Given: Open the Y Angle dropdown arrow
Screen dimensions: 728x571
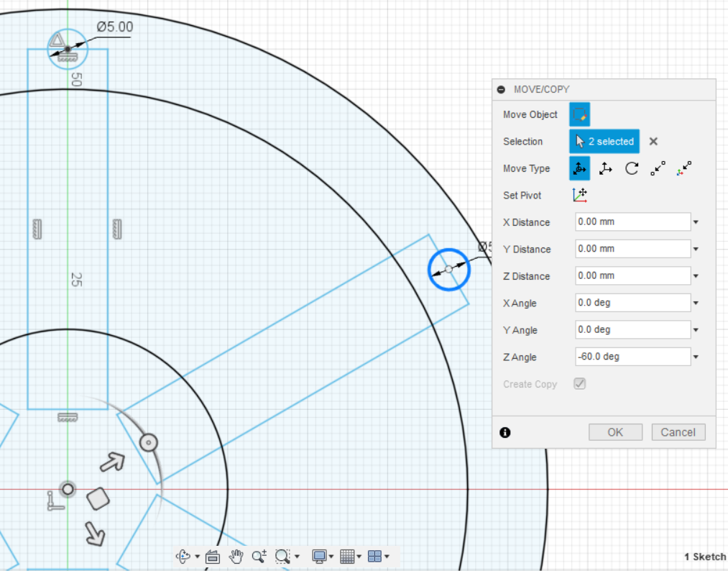Looking at the screenshot, I should pyautogui.click(x=696, y=330).
